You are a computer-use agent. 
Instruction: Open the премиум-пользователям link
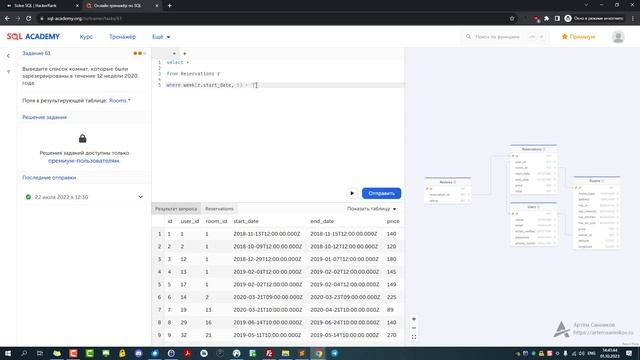pos(84,161)
